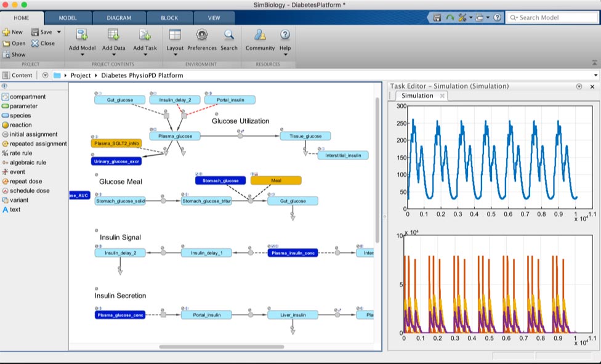Add a text annotation block
The height and width of the screenshot is (364, 601).
point(6,210)
